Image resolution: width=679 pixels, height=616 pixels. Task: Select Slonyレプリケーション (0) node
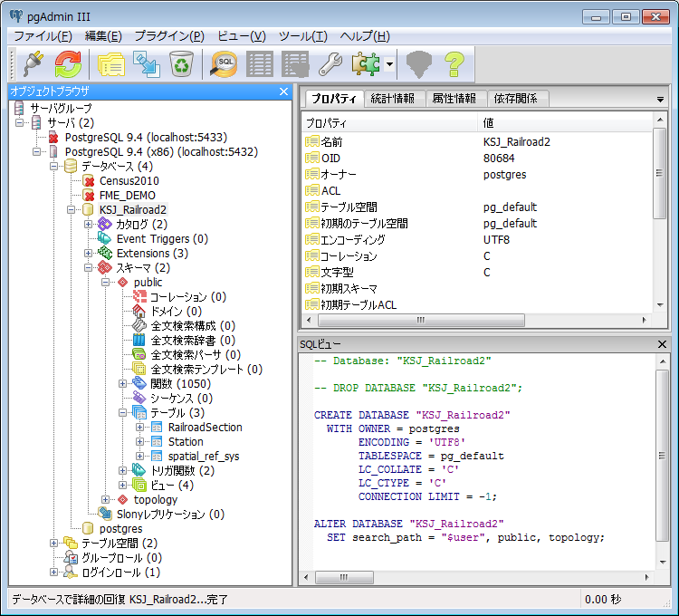(170, 515)
